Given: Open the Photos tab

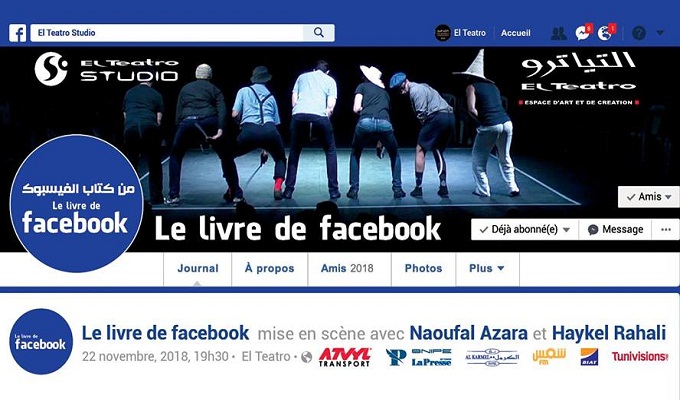Looking at the screenshot, I should click(x=423, y=269).
